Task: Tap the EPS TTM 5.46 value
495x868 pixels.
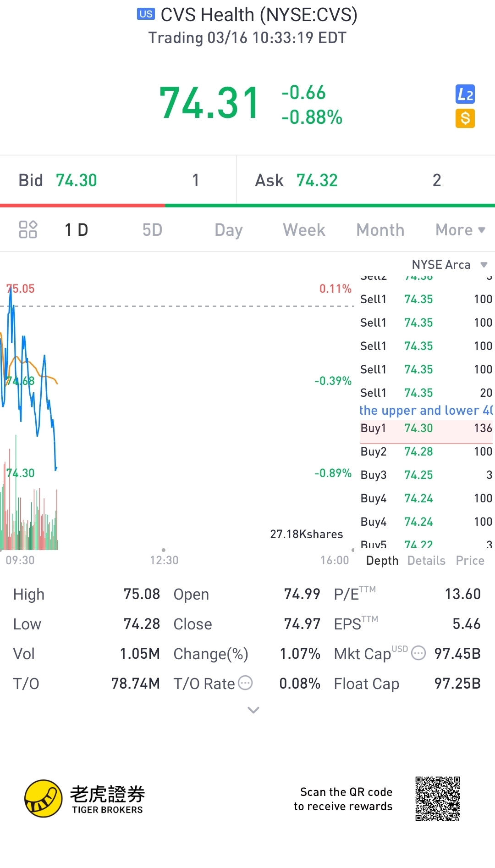Action: (x=467, y=624)
